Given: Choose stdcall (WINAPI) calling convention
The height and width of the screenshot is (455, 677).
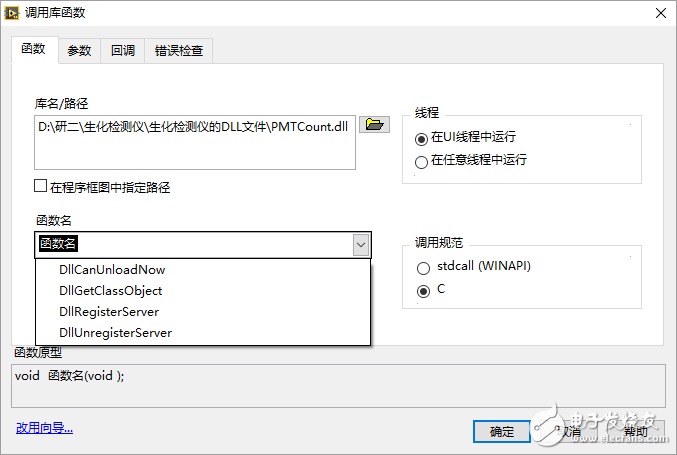Looking at the screenshot, I should tap(423, 268).
